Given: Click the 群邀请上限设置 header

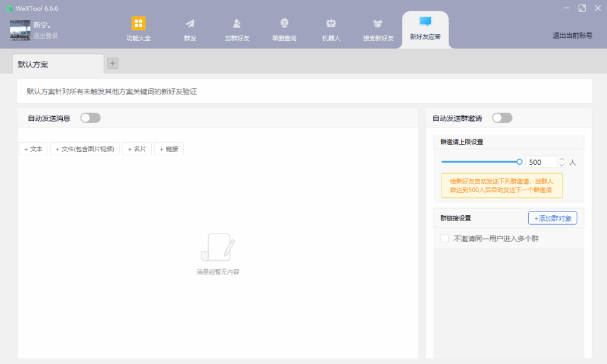Looking at the screenshot, I should click(509, 142).
